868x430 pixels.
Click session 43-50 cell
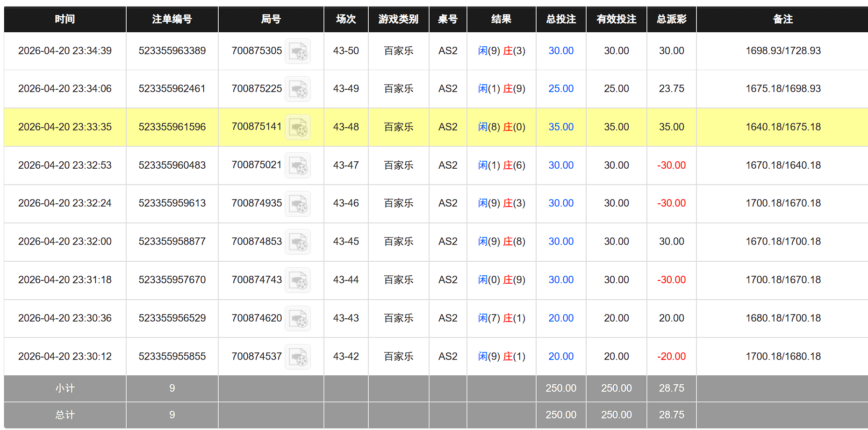click(x=346, y=50)
